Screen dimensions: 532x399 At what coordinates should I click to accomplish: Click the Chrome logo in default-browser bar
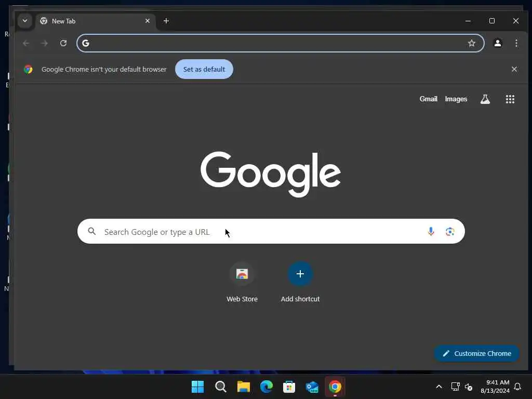28,69
